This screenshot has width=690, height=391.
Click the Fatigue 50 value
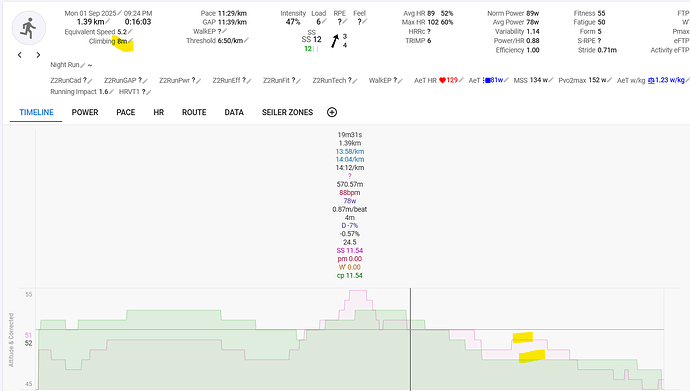pos(601,22)
